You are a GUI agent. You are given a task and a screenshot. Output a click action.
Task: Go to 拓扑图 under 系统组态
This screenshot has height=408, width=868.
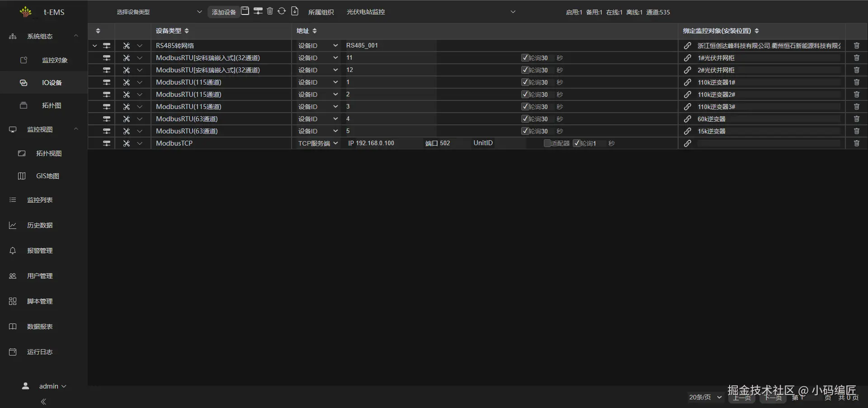[x=44, y=105]
